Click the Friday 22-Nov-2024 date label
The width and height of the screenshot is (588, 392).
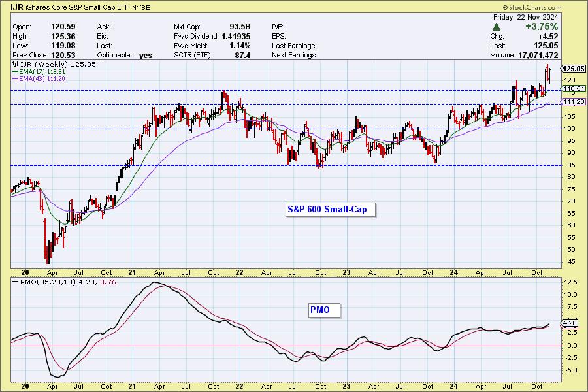tap(525, 17)
